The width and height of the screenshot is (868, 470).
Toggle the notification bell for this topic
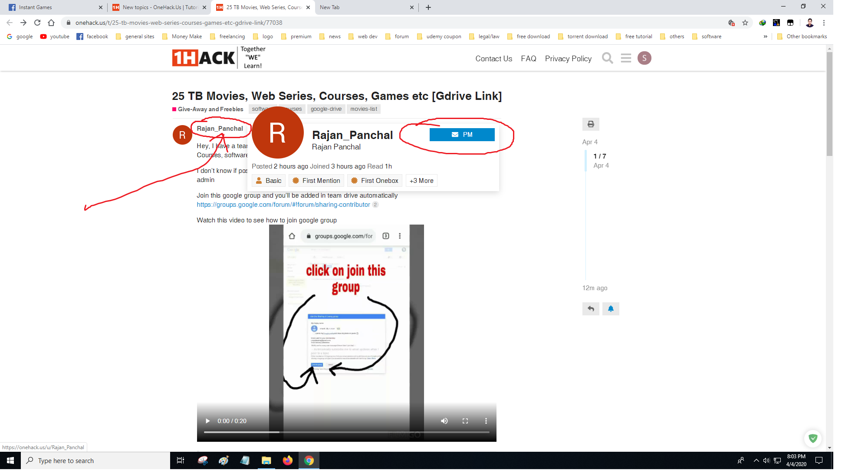tap(611, 309)
